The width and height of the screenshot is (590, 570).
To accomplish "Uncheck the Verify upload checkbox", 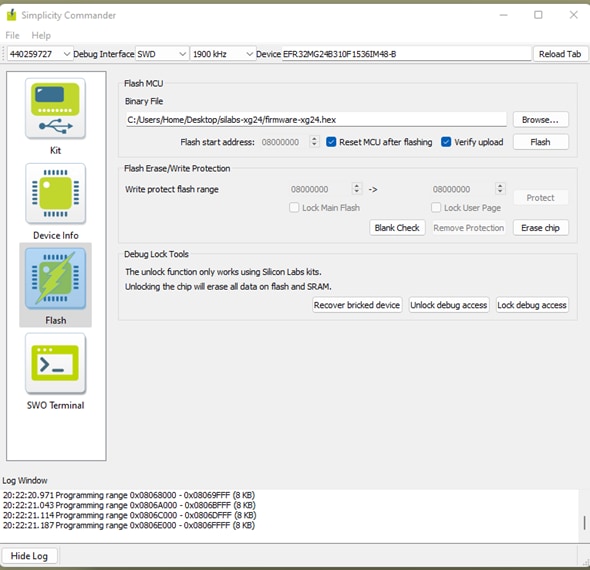I will click(446, 142).
